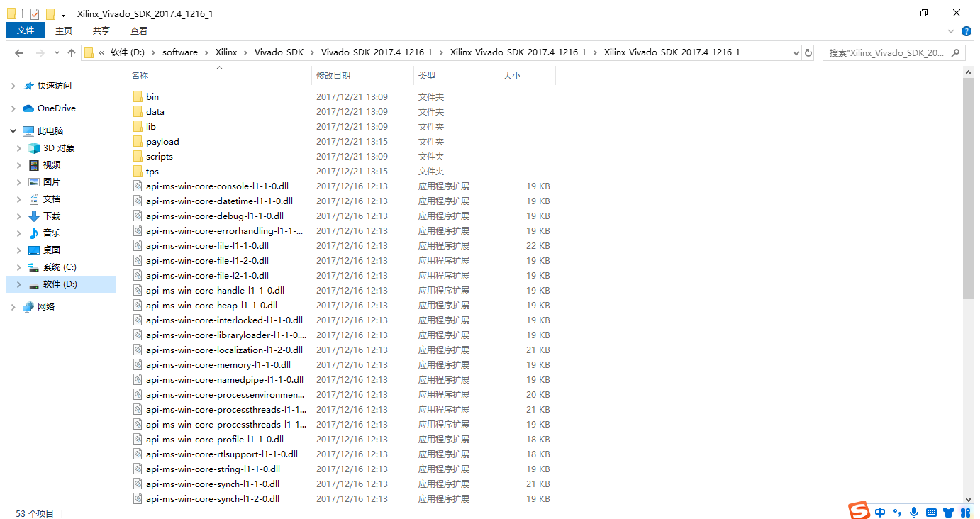Click the 音乐 music note icon
Viewport: 980px width, 519px height.
(x=34, y=233)
